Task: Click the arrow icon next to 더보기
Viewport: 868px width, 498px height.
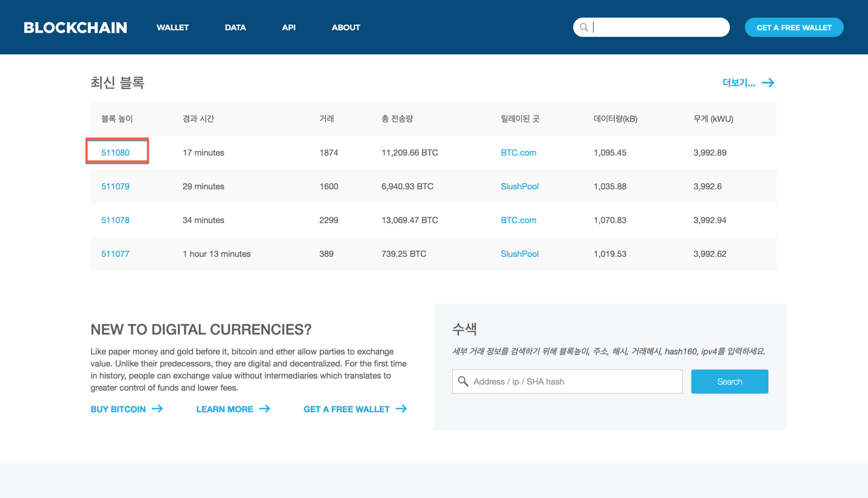Action: (x=768, y=83)
